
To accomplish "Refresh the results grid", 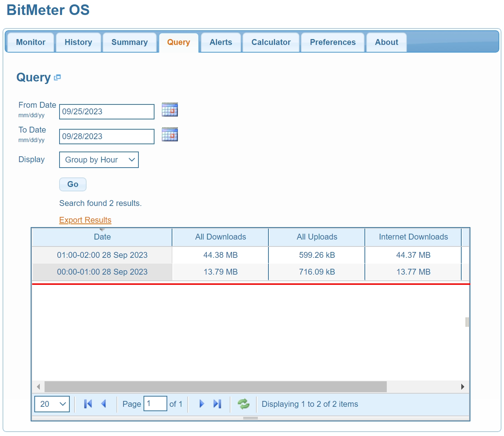I will click(x=244, y=404).
